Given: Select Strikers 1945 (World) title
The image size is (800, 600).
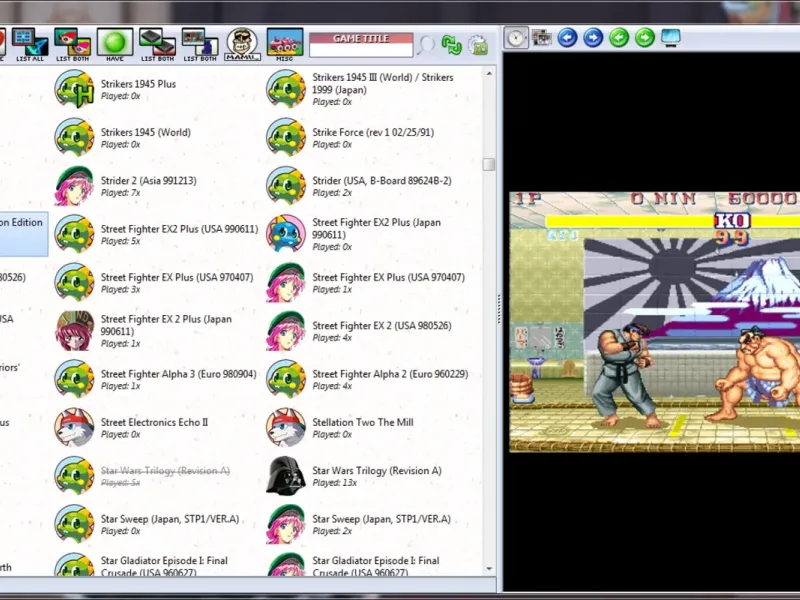Looking at the screenshot, I should coord(145,133).
